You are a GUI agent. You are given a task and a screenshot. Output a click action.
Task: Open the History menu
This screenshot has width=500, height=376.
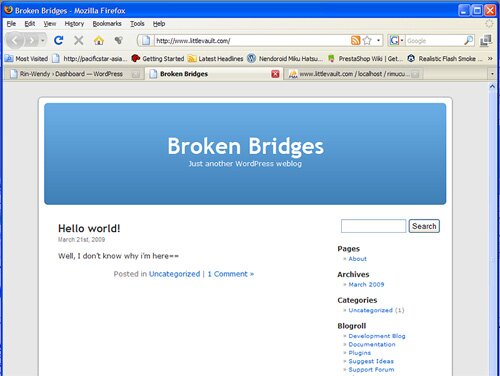(x=74, y=24)
